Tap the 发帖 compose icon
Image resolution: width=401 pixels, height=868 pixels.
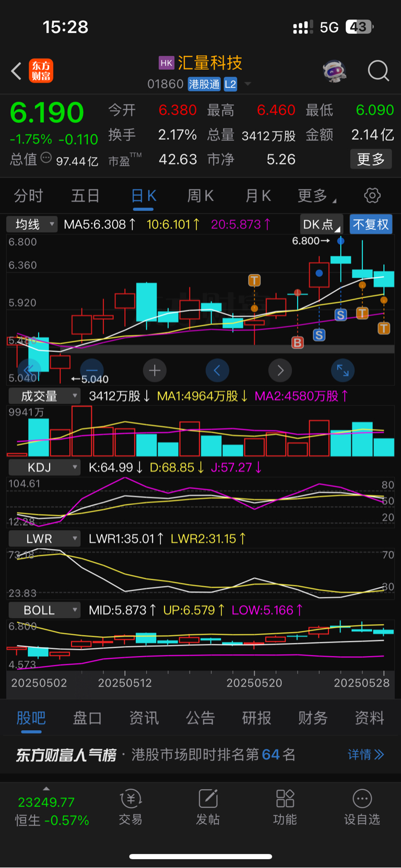(208, 799)
